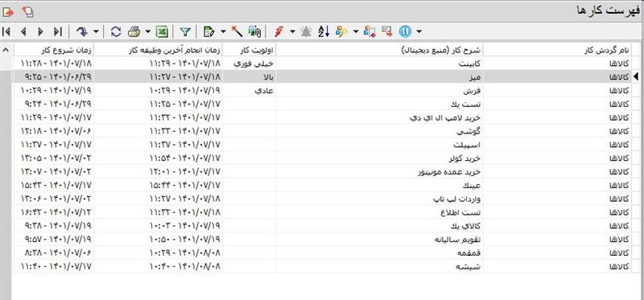The image size is (644, 300).
Task: Click priority cell بالا
Action: coord(250,76)
